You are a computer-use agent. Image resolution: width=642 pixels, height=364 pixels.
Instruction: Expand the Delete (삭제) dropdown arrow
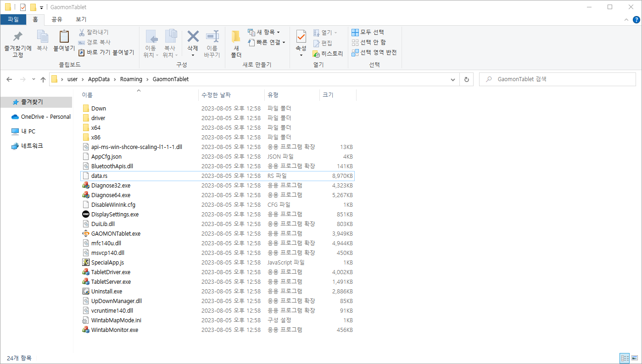tap(193, 55)
